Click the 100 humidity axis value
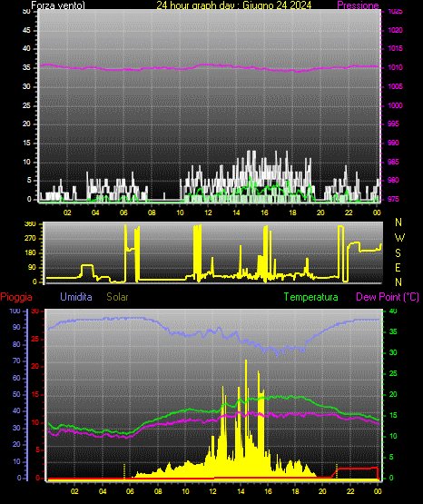Screen dimensions: 423x504 click(15, 311)
